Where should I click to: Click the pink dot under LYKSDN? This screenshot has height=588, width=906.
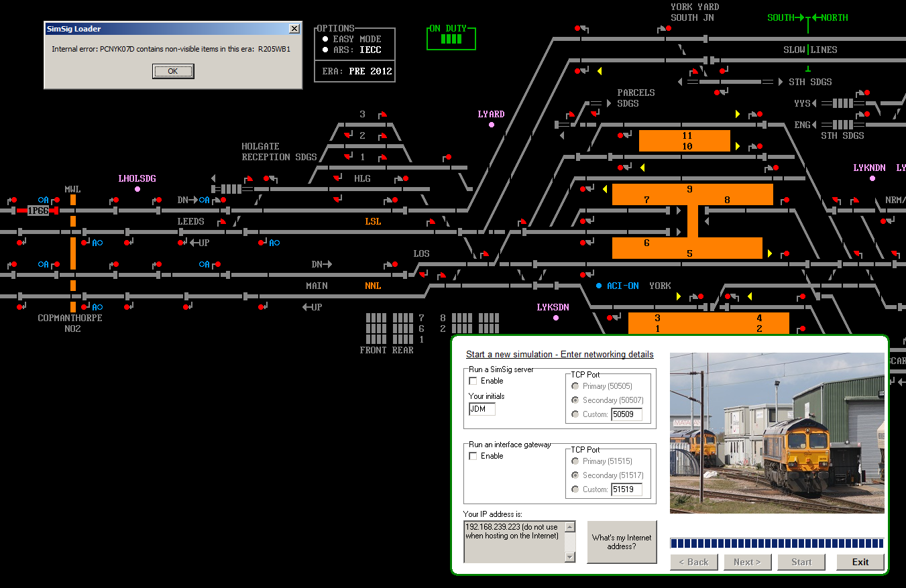[x=556, y=318]
